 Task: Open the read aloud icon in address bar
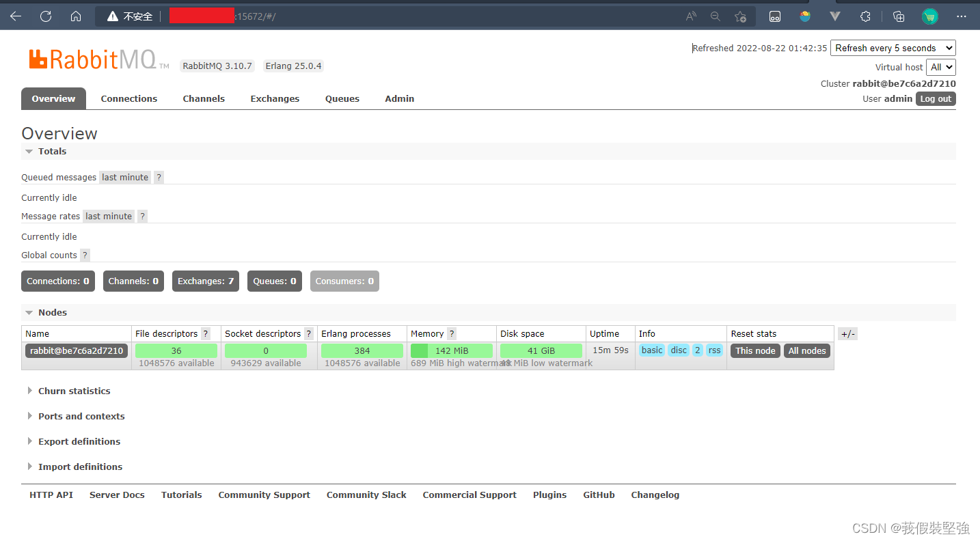tap(691, 16)
